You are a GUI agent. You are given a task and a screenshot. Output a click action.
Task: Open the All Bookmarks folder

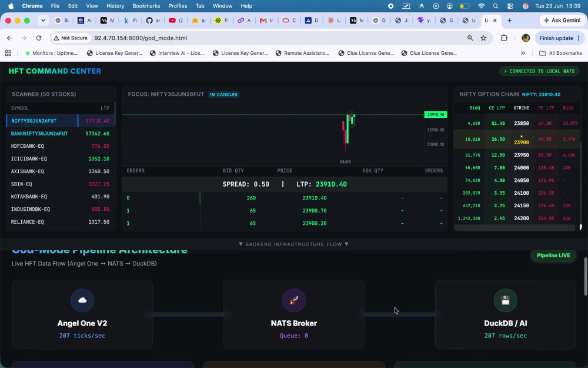pyautogui.click(x=560, y=53)
